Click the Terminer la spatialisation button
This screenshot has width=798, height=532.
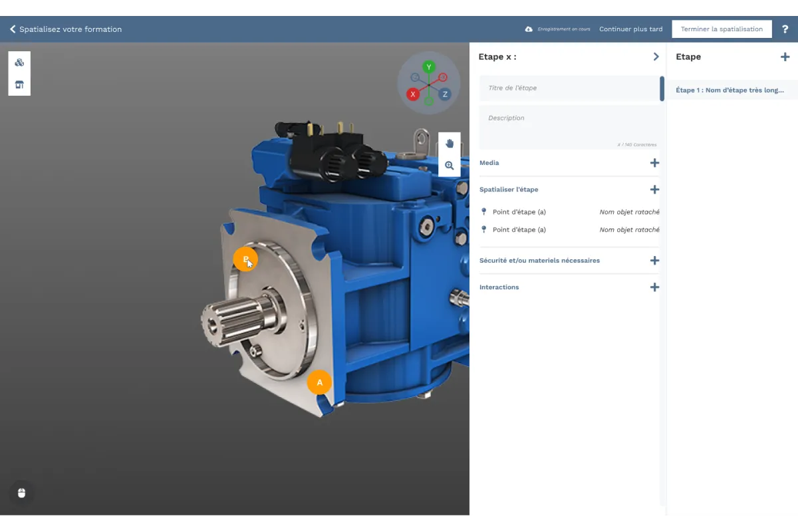point(722,29)
